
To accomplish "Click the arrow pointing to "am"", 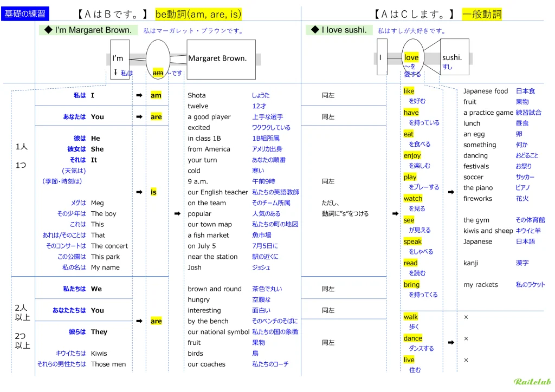I will coord(139,95).
